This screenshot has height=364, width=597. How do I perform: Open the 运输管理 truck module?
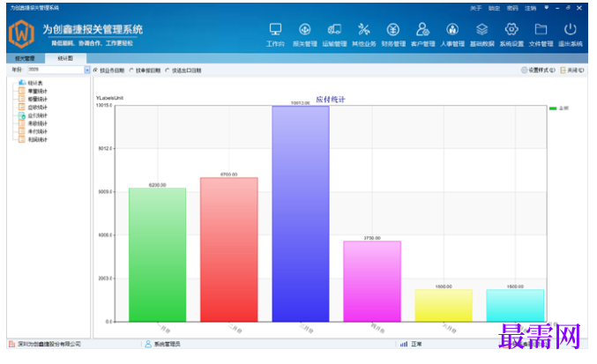(x=334, y=34)
